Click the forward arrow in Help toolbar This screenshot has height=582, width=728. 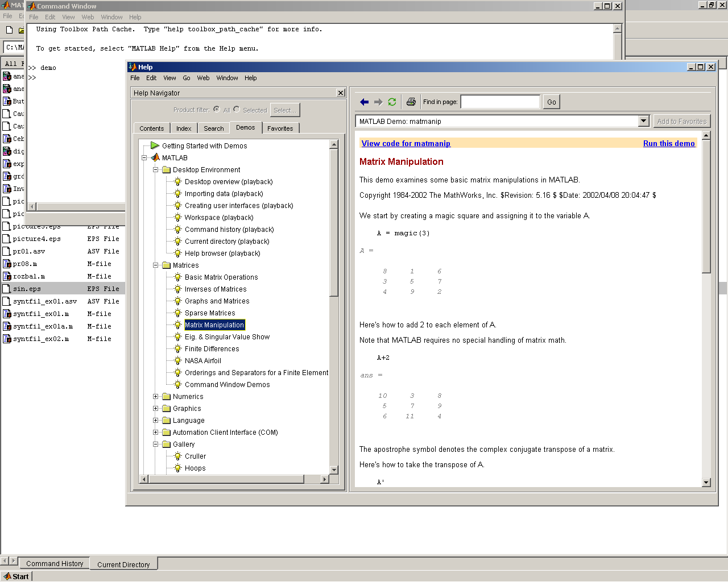coord(378,102)
